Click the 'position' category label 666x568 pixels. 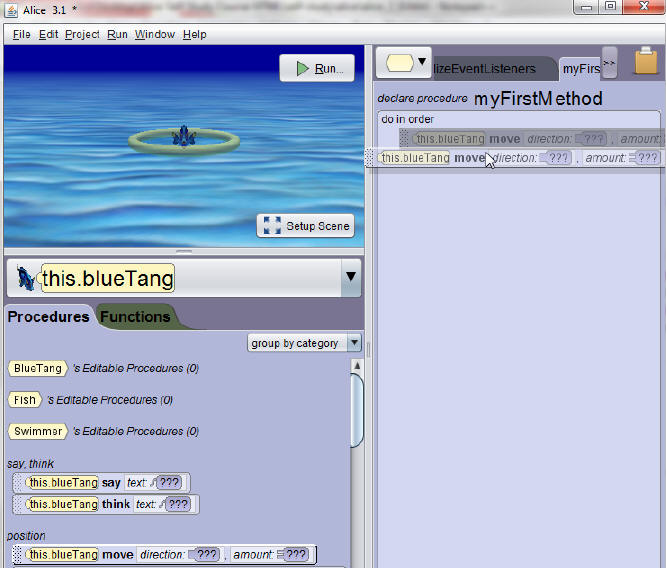26,536
